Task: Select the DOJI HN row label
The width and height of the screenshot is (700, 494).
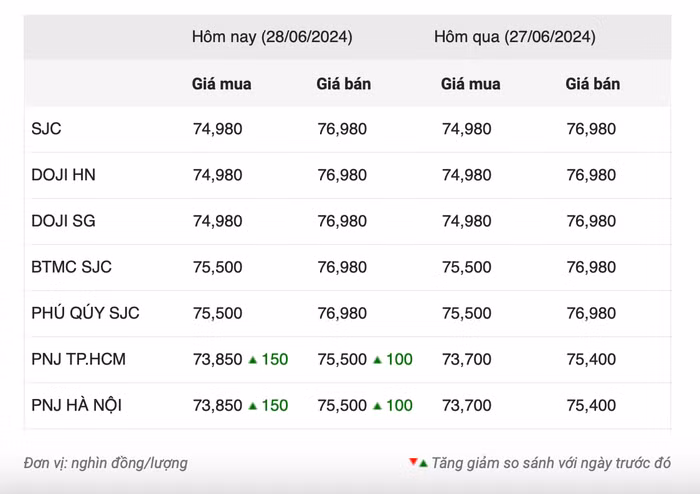Action: tap(64, 175)
